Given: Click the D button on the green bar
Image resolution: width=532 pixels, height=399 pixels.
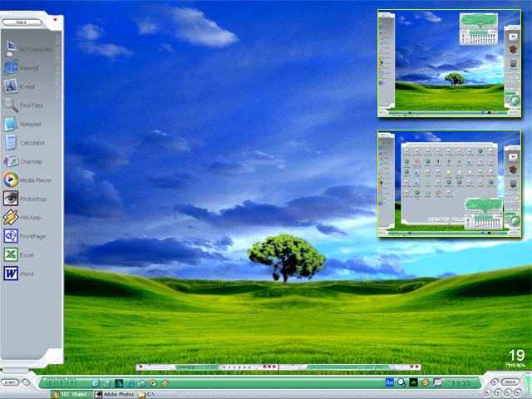Looking at the screenshot, I should click(x=51, y=383).
